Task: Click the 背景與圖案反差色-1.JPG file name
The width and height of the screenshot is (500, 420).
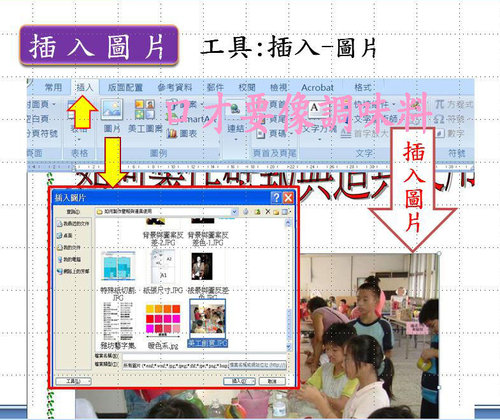Action: pos(208,239)
